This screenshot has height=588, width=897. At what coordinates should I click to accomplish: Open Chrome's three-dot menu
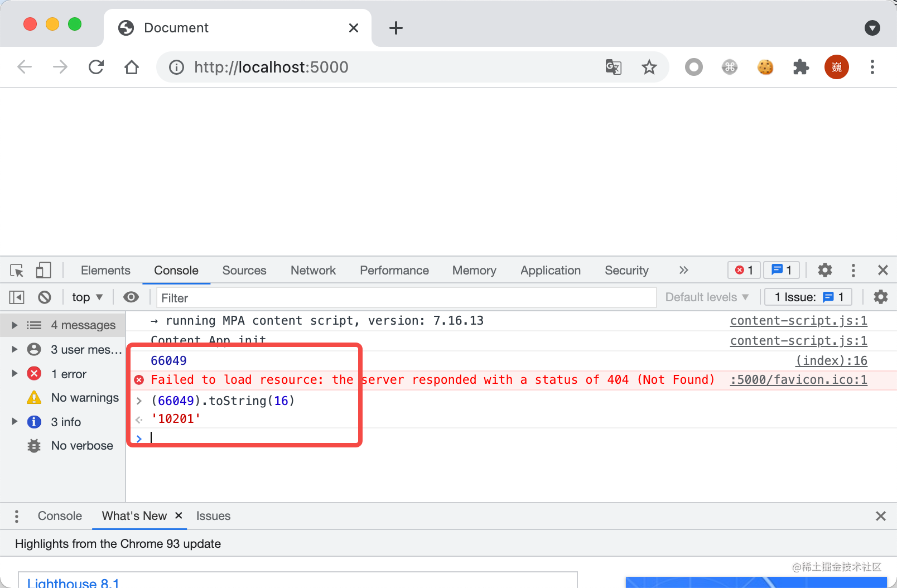click(872, 68)
